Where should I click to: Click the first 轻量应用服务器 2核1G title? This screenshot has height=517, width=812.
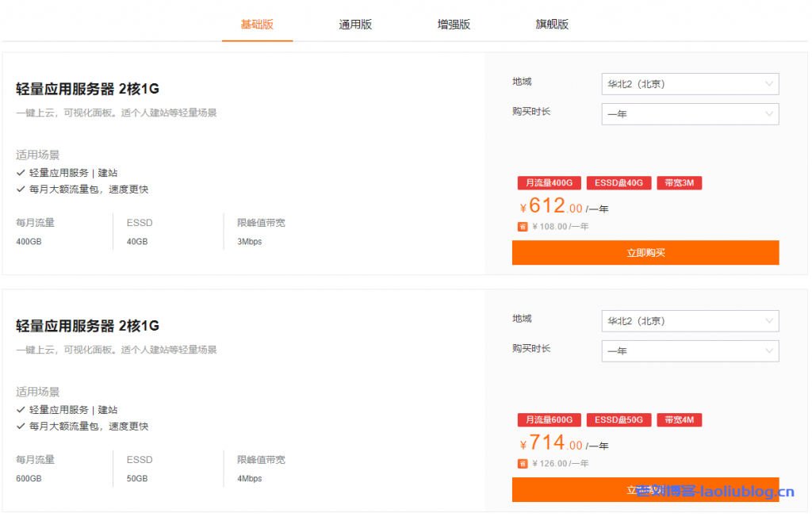click(87, 89)
